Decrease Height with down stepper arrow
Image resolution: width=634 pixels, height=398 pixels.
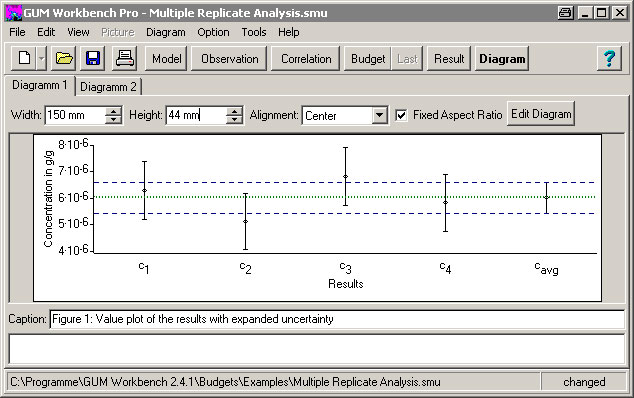[234, 119]
